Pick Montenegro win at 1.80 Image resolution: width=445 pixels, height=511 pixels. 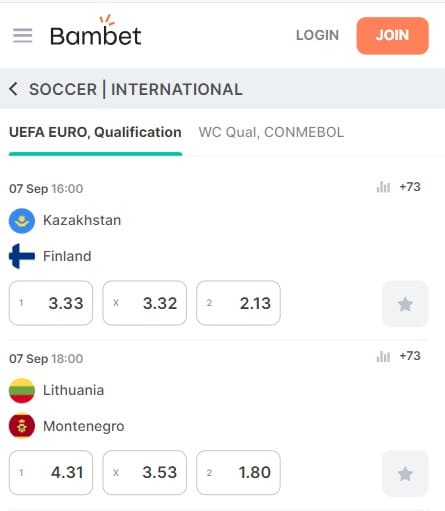(238, 473)
